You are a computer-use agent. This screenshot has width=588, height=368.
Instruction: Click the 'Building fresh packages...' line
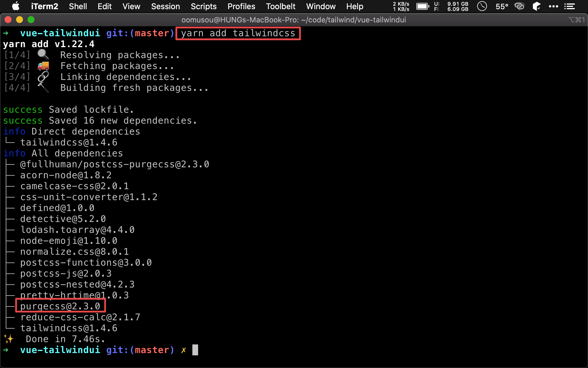(134, 88)
